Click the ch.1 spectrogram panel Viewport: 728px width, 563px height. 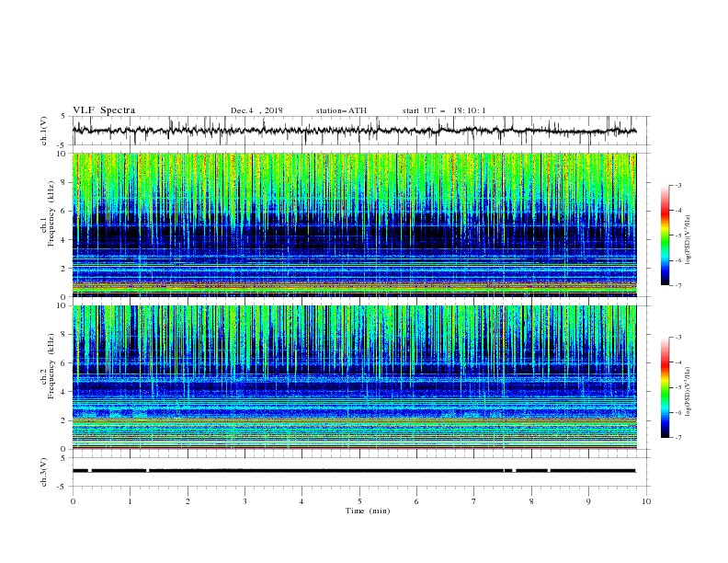tap(354, 224)
